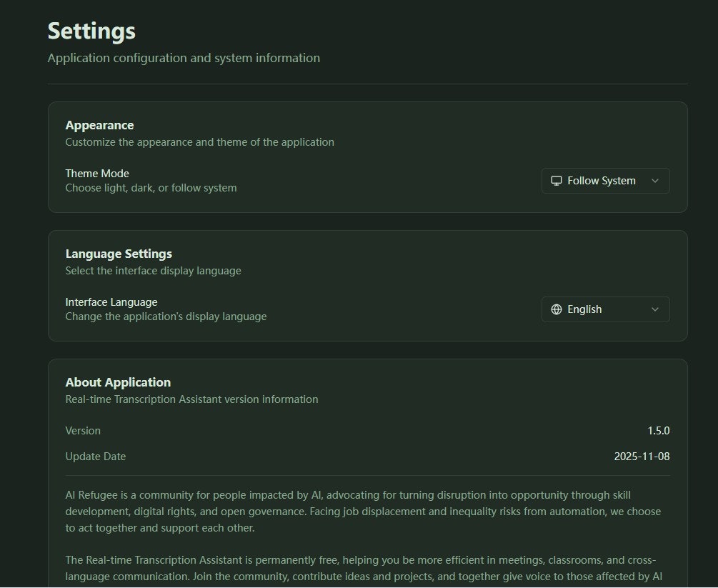Expand the theme selector chevron
718x588 pixels.
click(x=654, y=181)
